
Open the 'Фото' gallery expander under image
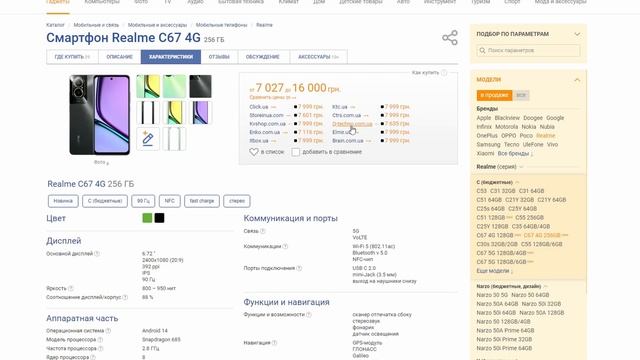click(101, 162)
